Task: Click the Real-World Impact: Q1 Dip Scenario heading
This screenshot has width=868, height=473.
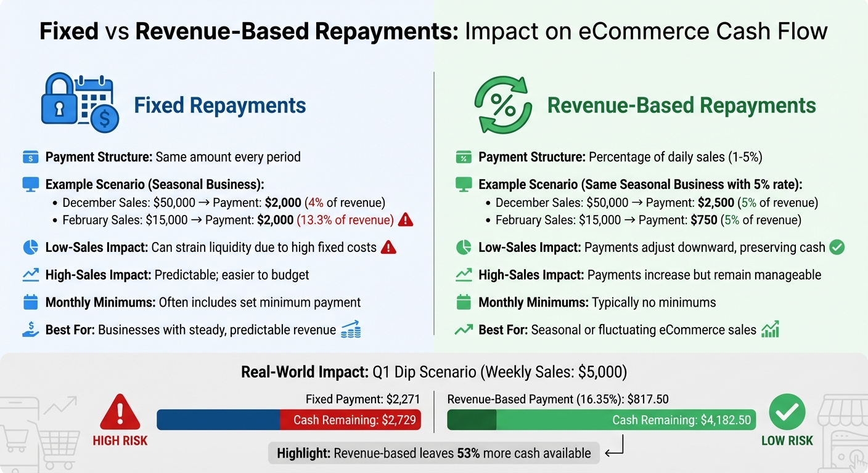Action: 434,372
